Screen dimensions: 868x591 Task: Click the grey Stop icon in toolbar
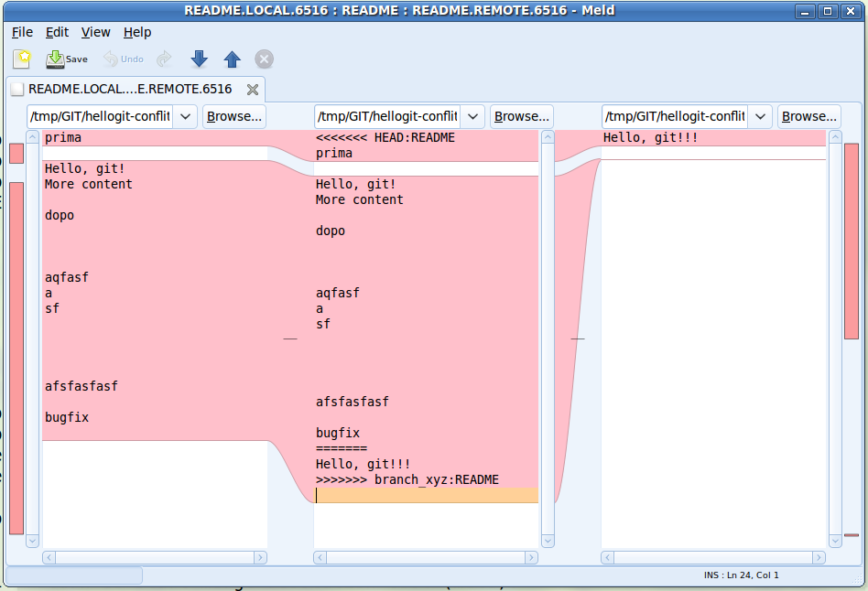tap(264, 59)
